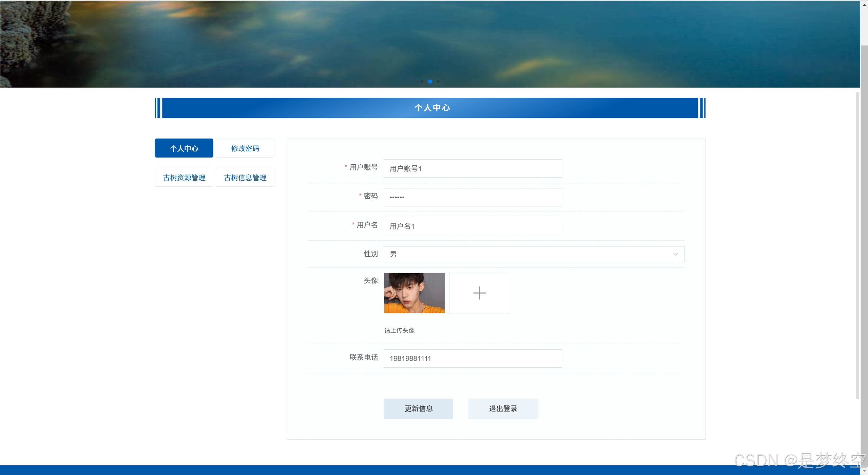Click the 用户账号 field label

[x=363, y=167]
